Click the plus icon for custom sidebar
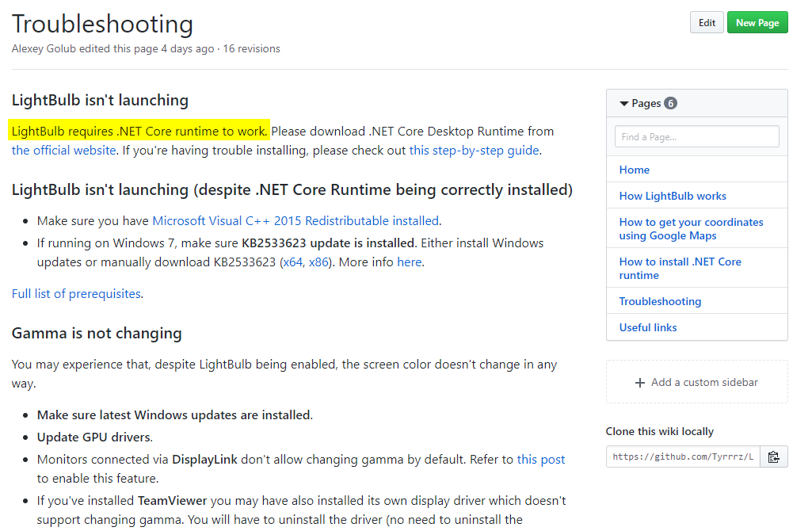812x531 pixels. [639, 382]
